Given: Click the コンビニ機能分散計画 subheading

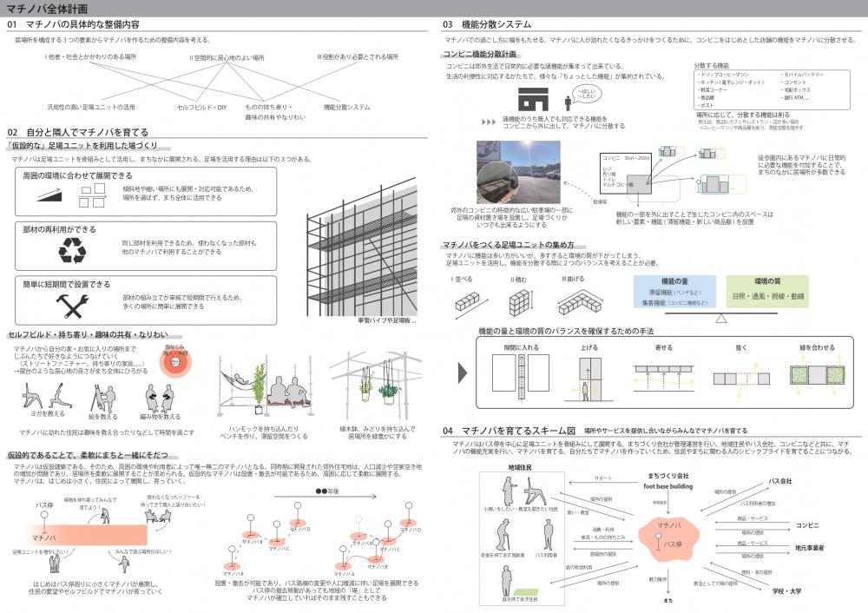Looking at the screenshot, I should click(479, 54).
